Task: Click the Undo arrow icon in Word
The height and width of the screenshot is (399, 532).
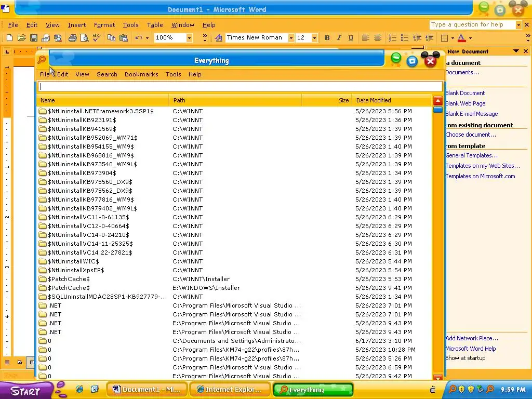Action: pos(138,37)
